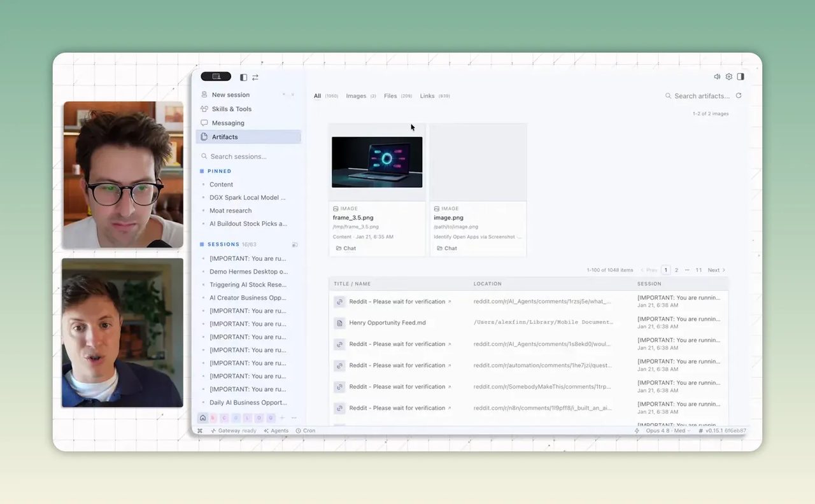This screenshot has height=504, width=815.
Task: Select page 1 in pagination
Action: (x=666, y=270)
